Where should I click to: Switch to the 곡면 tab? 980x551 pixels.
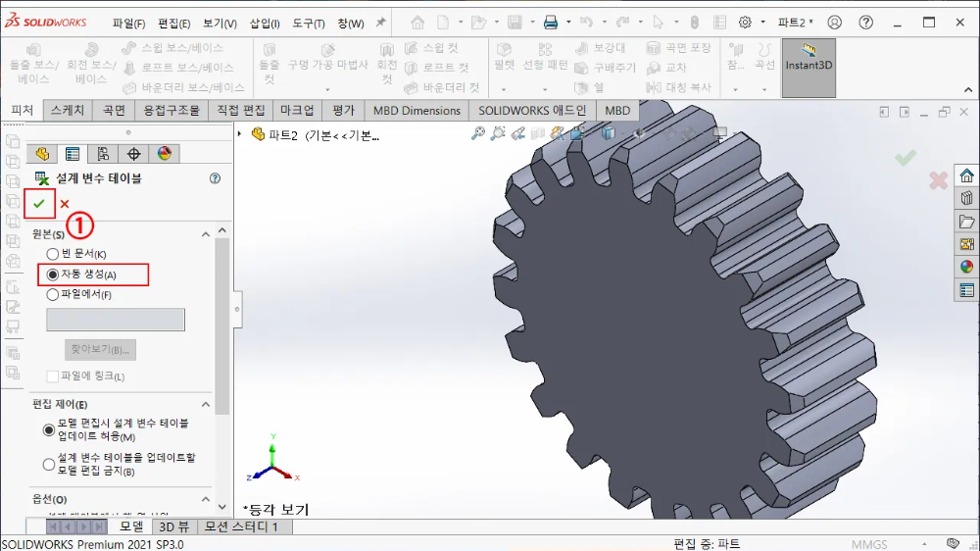114,110
